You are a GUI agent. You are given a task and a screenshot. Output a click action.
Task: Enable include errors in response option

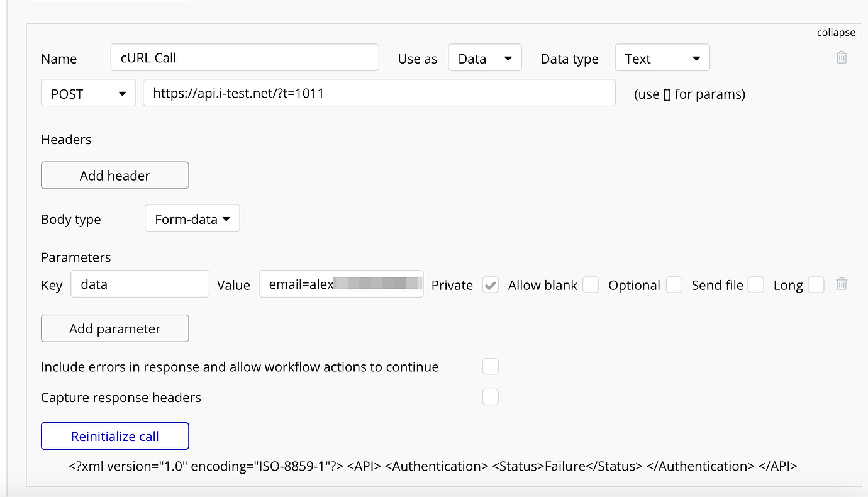tap(490, 366)
